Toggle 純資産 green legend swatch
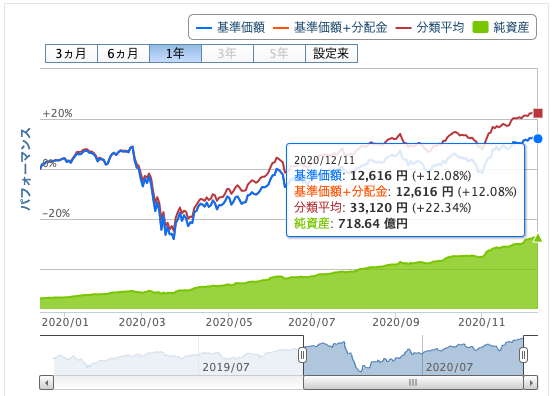This screenshot has width=553, height=396. [x=480, y=27]
